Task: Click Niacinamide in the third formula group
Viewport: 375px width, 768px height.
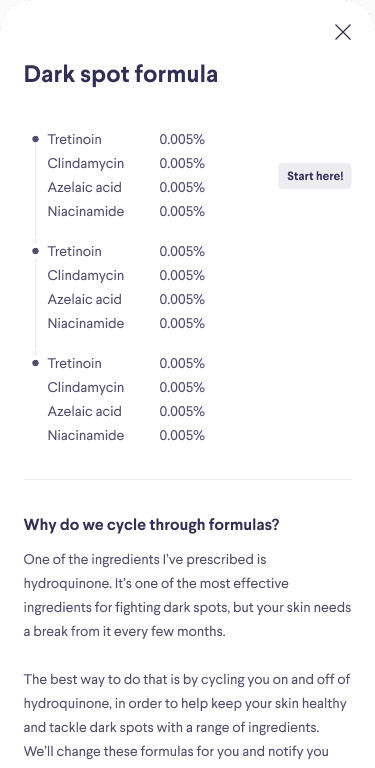Action: click(x=86, y=435)
